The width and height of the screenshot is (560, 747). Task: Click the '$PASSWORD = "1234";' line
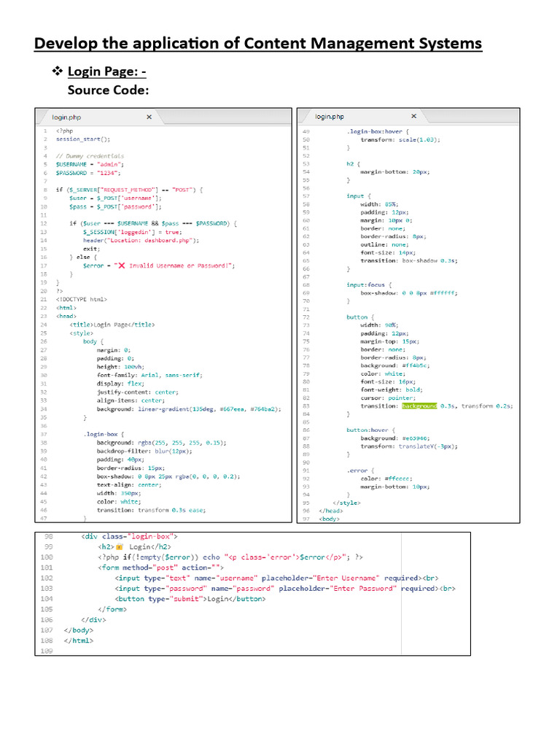click(x=88, y=173)
